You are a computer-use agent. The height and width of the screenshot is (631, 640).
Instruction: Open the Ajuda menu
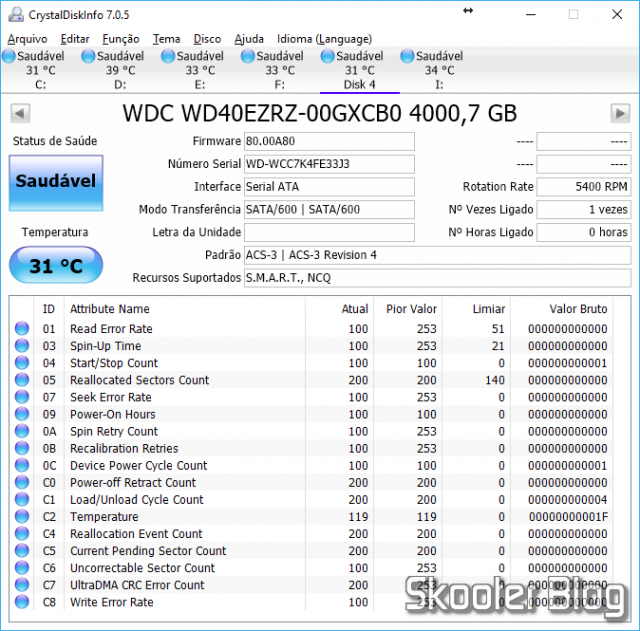[x=249, y=39]
